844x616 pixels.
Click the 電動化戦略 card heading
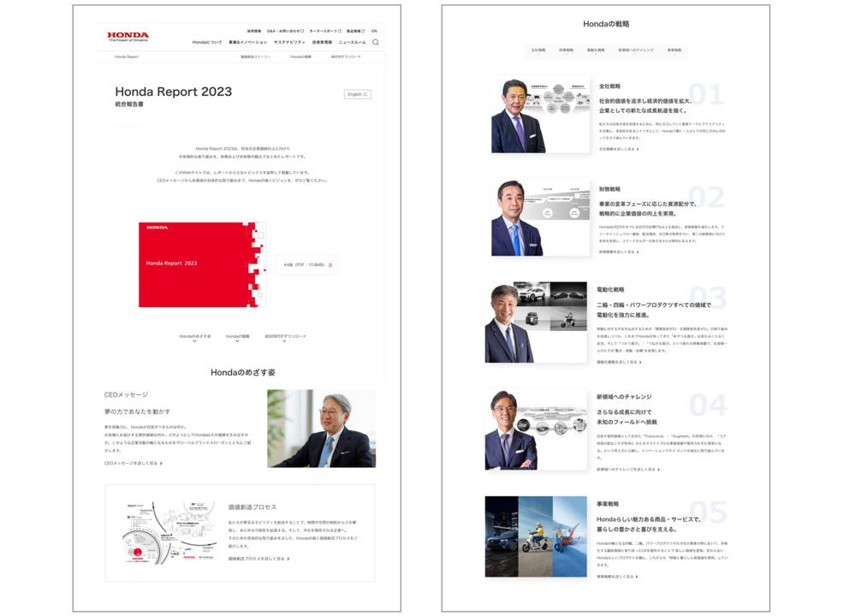(x=610, y=289)
